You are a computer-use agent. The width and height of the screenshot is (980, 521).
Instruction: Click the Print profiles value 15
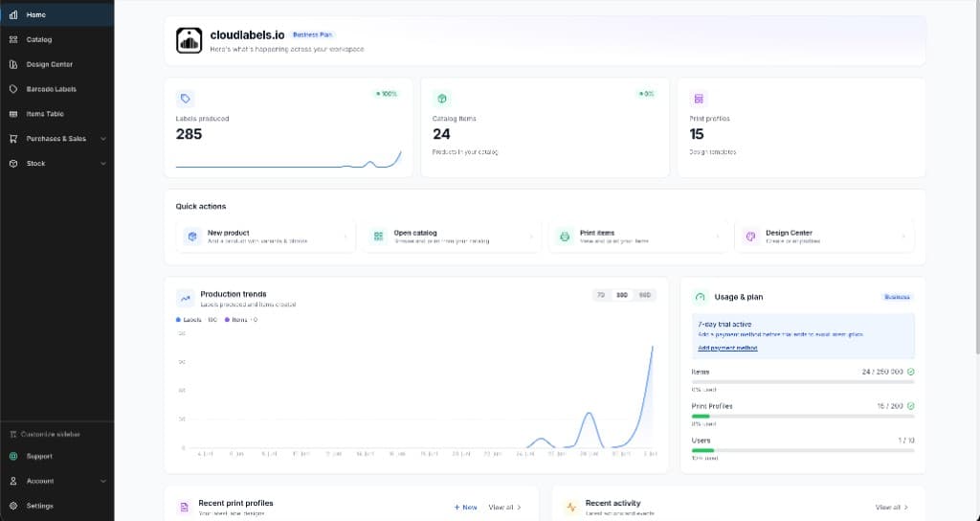697,134
